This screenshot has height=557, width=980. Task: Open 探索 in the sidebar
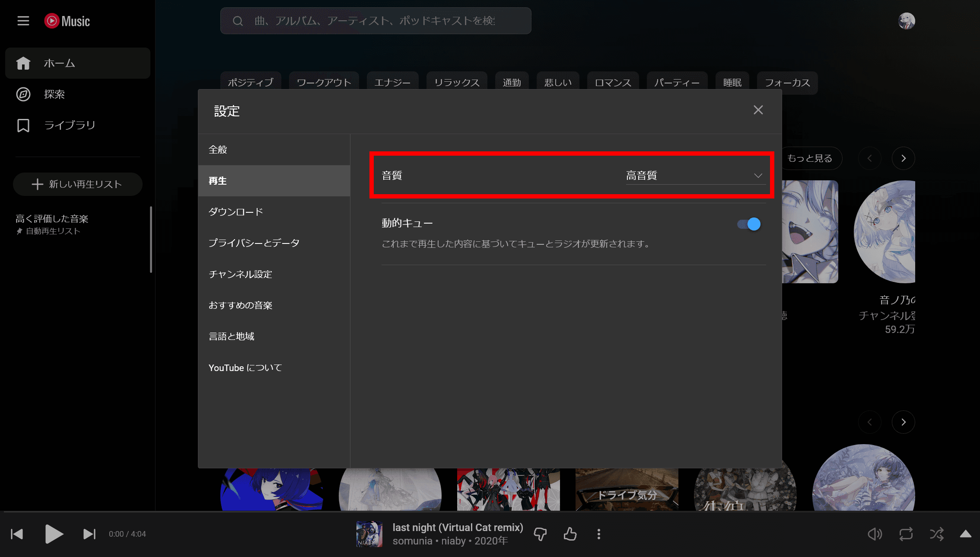(x=78, y=94)
